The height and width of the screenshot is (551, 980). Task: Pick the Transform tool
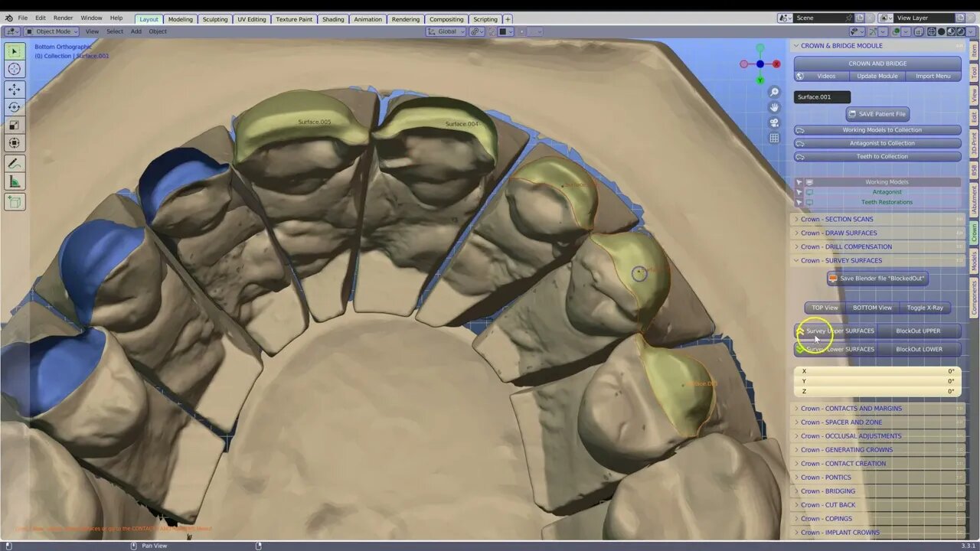pyautogui.click(x=14, y=142)
